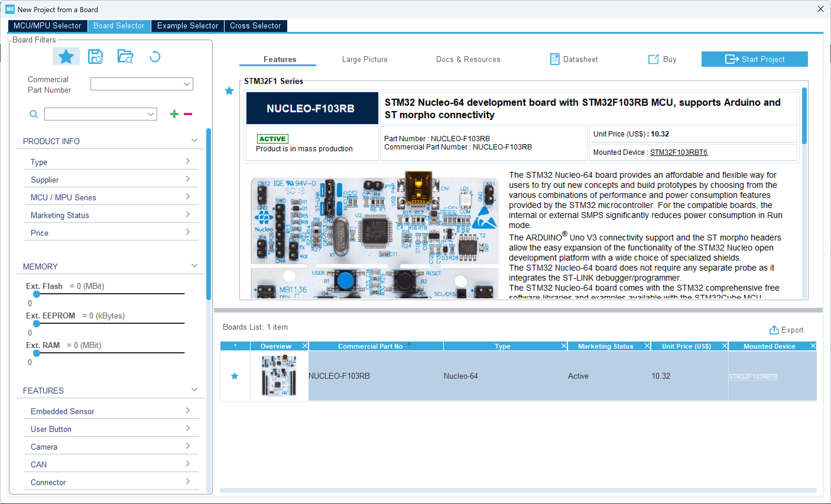Click the magnifier search icon in filters
The height and width of the screenshot is (504, 831).
(33, 114)
